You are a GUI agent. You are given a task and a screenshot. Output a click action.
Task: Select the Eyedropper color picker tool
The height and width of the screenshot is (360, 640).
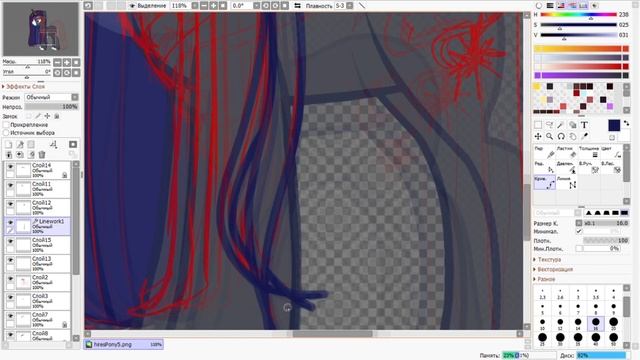click(x=584, y=136)
